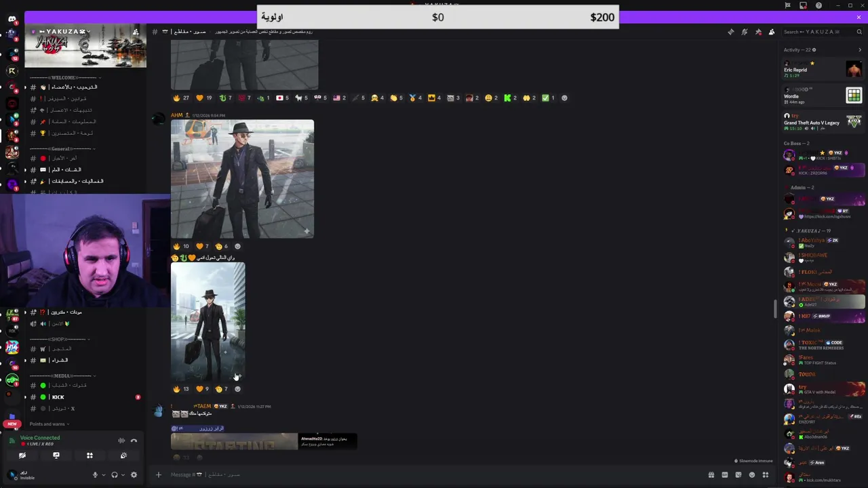The height and width of the screenshot is (488, 868).
Task: Toggle camera in voice panel
Action: tap(22, 455)
